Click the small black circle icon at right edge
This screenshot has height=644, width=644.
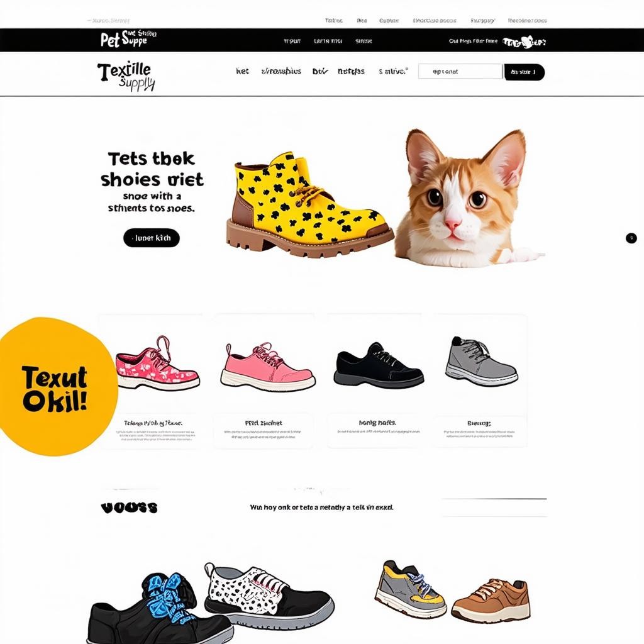pyautogui.click(x=631, y=238)
